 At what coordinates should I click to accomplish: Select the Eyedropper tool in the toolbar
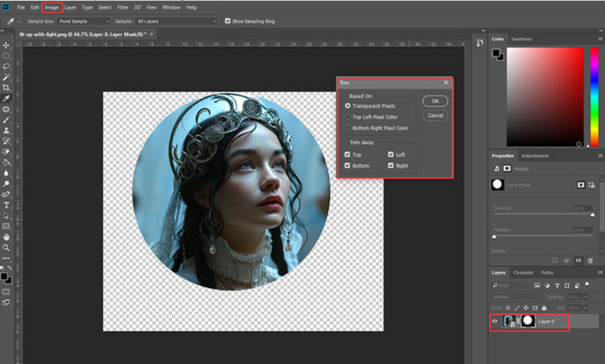click(x=6, y=99)
